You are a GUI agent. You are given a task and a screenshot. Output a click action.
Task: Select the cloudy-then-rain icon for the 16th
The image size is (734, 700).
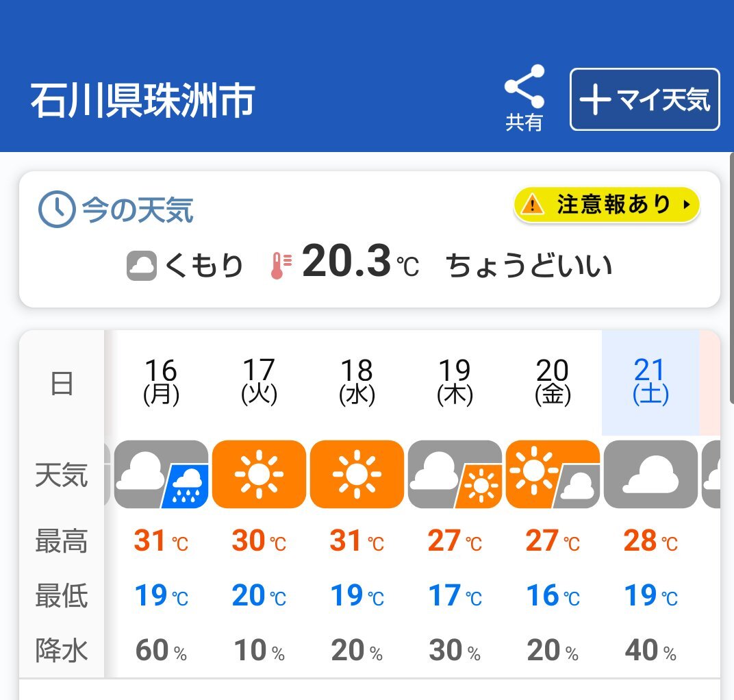161,474
